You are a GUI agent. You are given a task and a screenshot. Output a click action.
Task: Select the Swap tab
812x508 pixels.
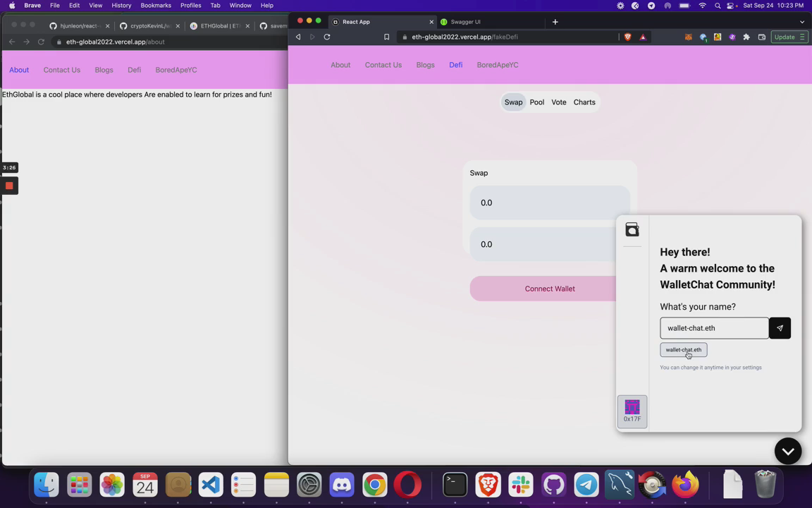(513, 102)
